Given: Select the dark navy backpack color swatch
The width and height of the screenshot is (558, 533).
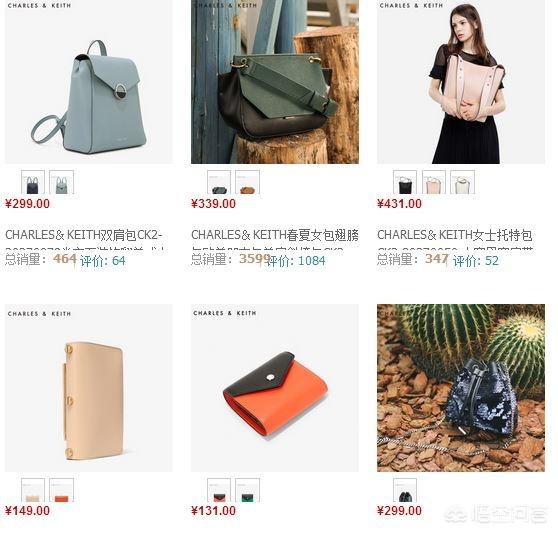Looking at the screenshot, I should 33,182.
